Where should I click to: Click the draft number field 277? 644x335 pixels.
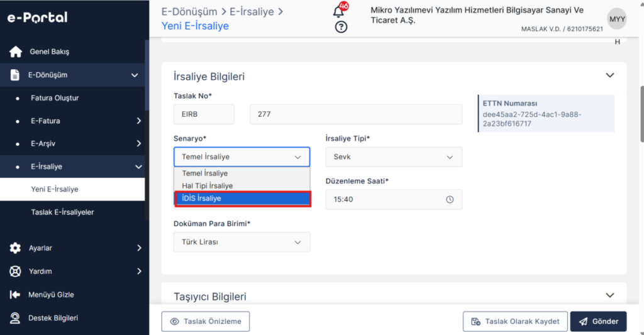coord(356,114)
